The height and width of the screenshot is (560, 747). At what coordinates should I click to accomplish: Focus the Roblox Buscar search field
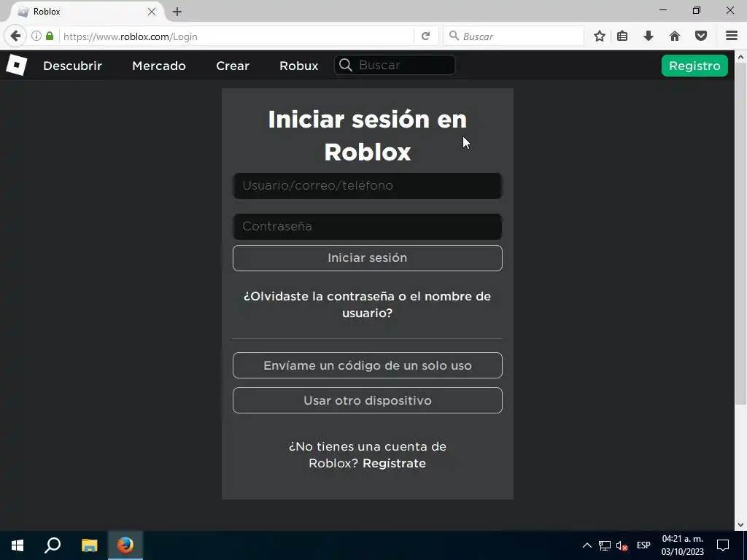395,65
